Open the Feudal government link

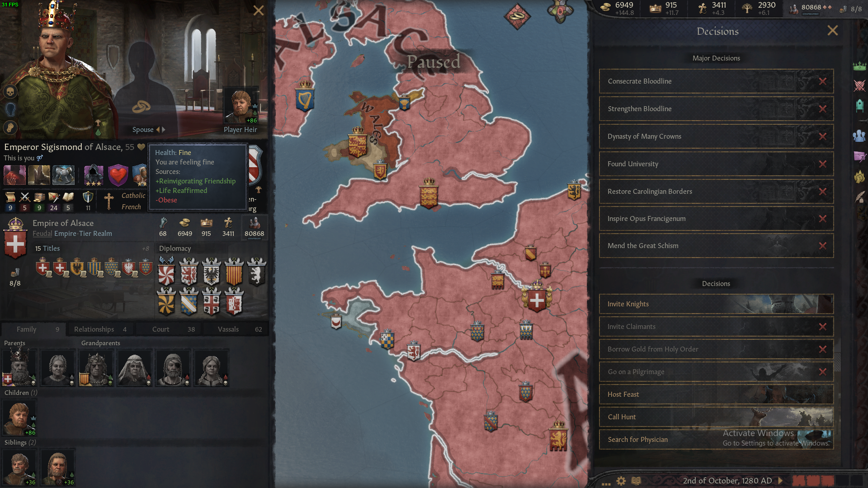tap(42, 234)
